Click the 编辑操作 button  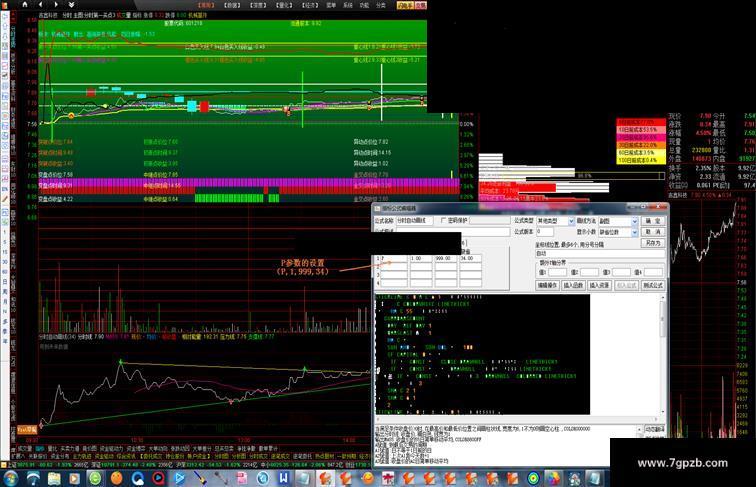click(x=547, y=285)
